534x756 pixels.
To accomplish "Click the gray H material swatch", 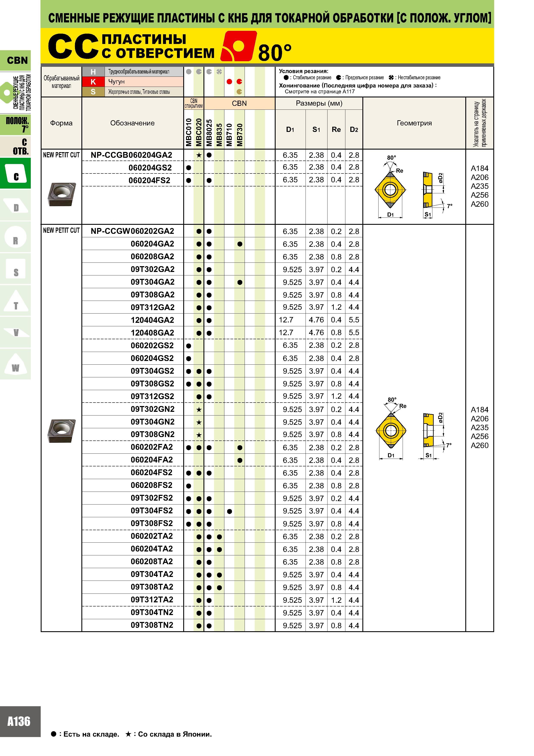I will click(93, 72).
